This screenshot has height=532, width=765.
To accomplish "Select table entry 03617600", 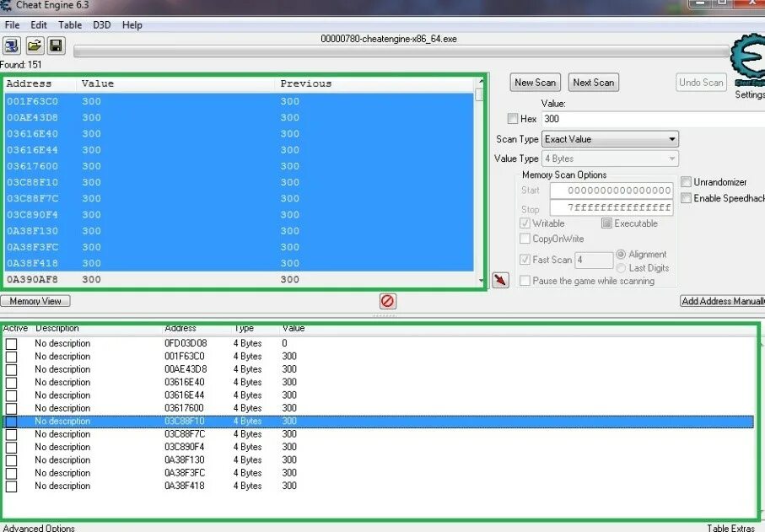I will (379, 408).
